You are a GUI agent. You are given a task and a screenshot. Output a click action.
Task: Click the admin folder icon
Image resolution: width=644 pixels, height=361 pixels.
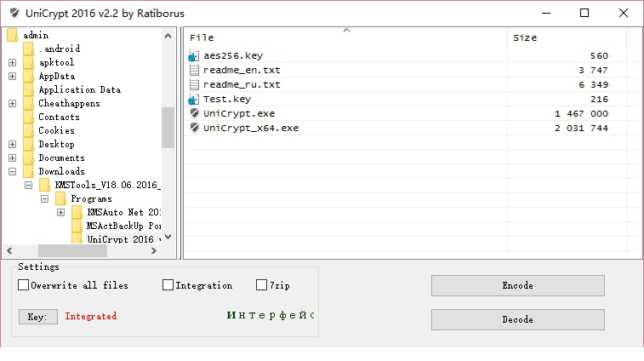pos(12,36)
